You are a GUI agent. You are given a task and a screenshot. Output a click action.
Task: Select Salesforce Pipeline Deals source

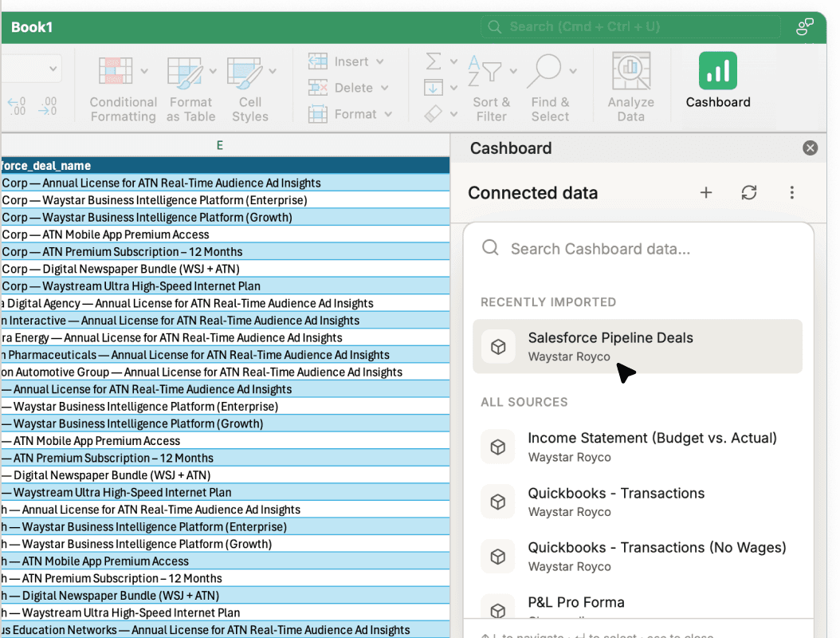click(638, 346)
